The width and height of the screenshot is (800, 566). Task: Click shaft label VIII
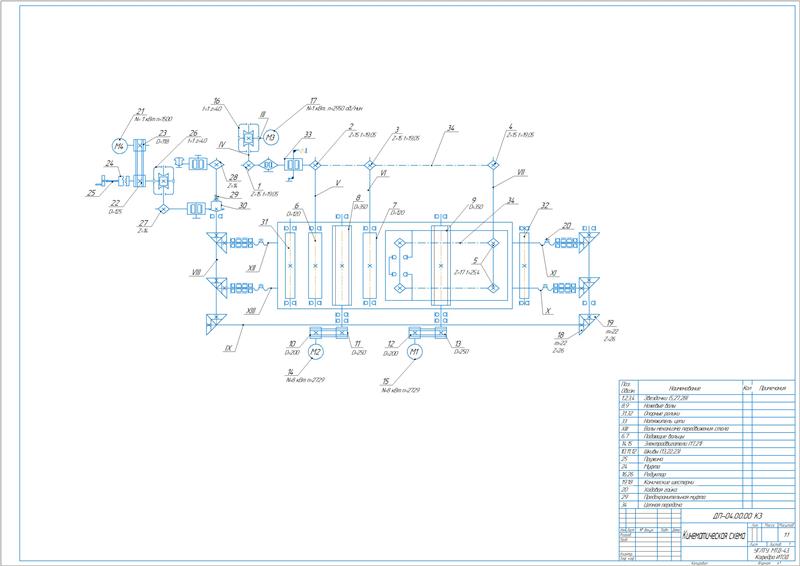(196, 273)
